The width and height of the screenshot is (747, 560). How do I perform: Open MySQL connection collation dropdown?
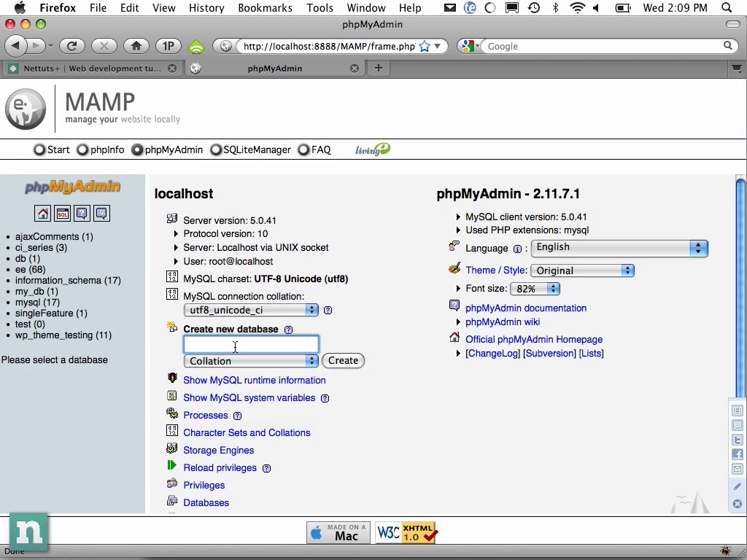pyautogui.click(x=251, y=310)
